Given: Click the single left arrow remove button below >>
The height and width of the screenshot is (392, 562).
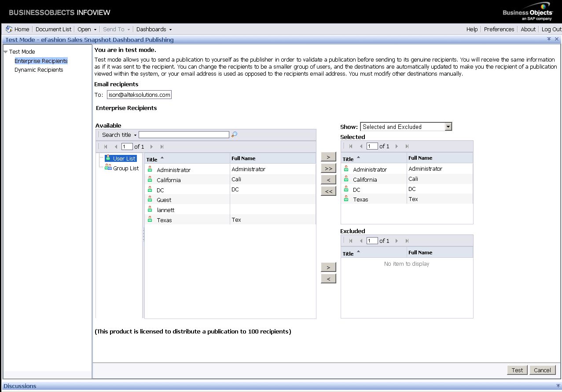Looking at the screenshot, I should pyautogui.click(x=328, y=180).
